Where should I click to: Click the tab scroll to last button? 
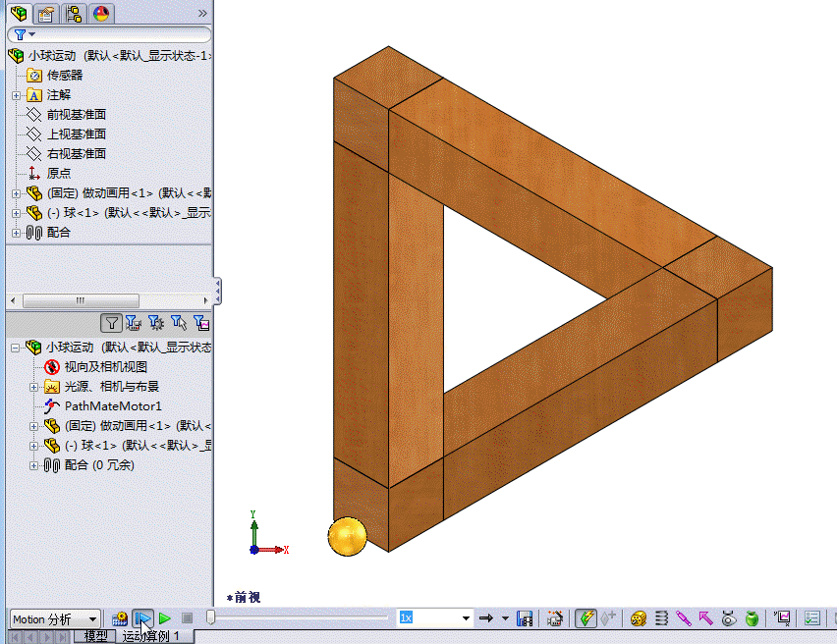pos(64,636)
